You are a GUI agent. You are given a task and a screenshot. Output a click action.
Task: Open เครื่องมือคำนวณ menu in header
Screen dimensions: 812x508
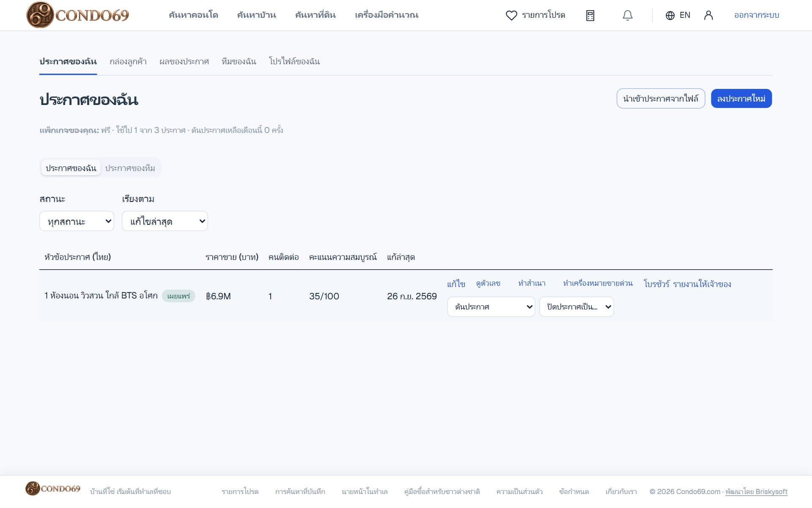[387, 15]
